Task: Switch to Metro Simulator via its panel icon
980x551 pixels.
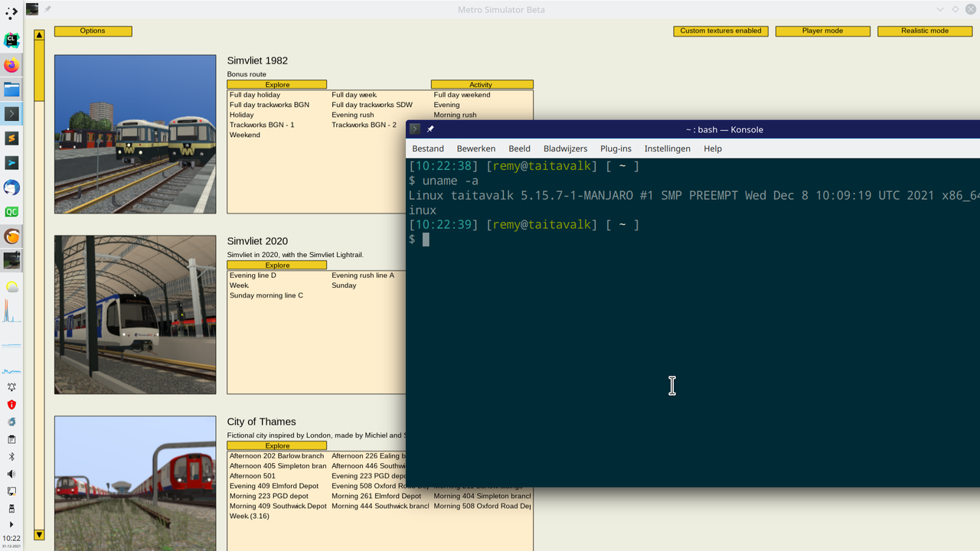Action: click(x=11, y=261)
